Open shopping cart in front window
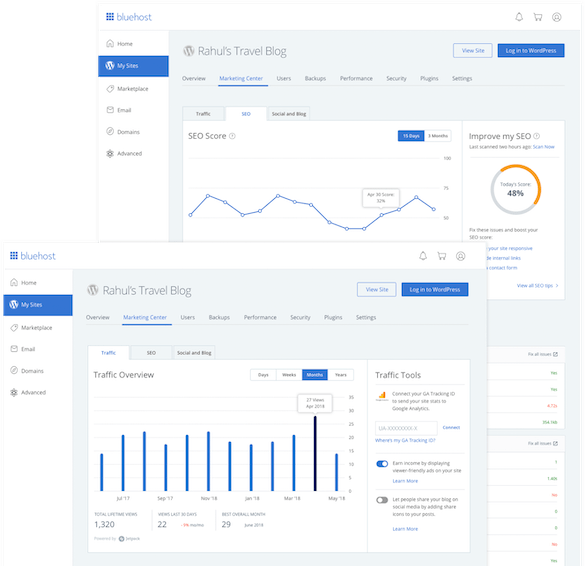Screen dimensions: 585x566 pos(442,256)
